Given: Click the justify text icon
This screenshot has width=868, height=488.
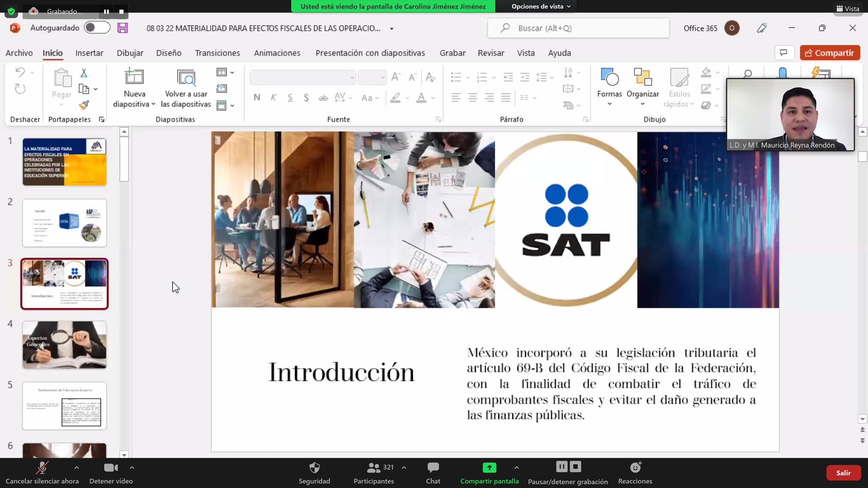Looking at the screenshot, I should point(506,97).
